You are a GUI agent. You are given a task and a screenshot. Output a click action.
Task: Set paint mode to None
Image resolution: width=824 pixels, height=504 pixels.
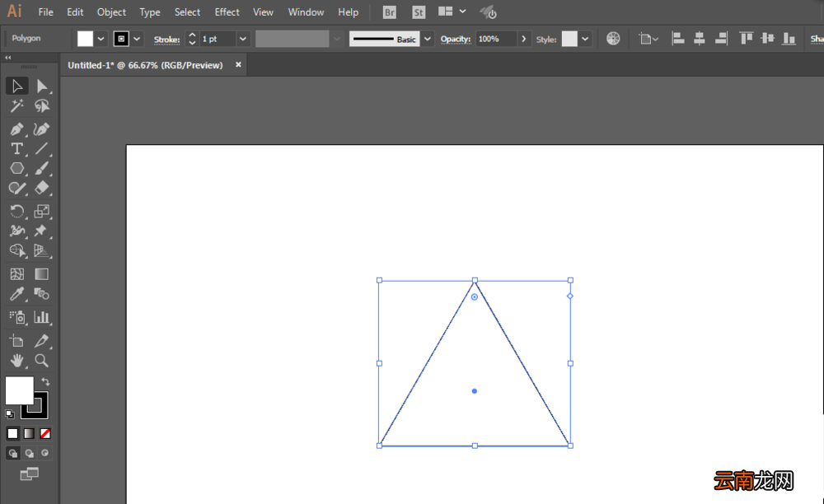pyautogui.click(x=45, y=434)
